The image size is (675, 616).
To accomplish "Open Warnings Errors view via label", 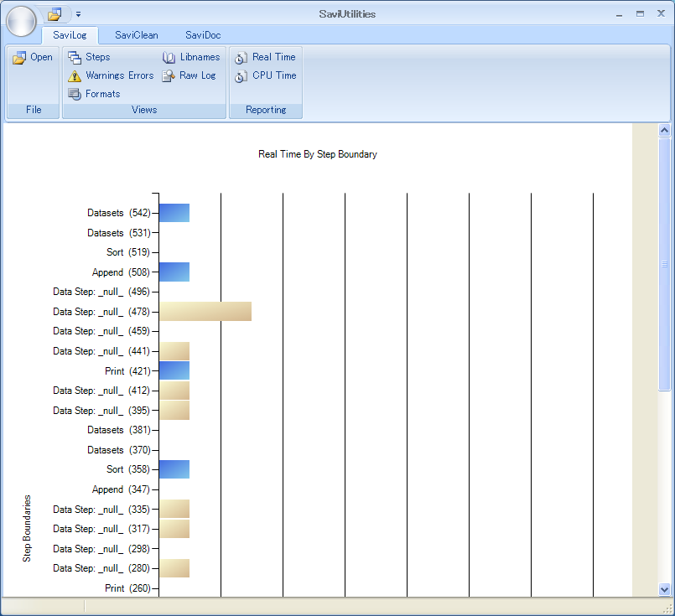I will click(x=120, y=75).
